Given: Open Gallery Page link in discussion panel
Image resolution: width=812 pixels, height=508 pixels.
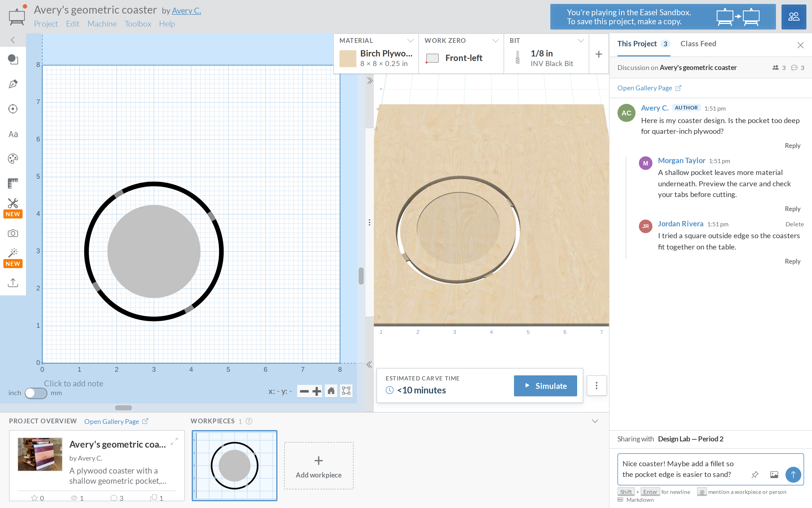Looking at the screenshot, I should click(649, 88).
